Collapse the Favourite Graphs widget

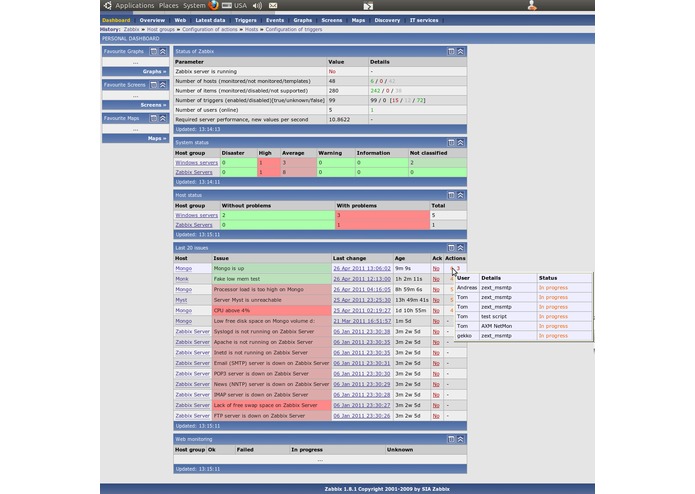pyautogui.click(x=163, y=51)
